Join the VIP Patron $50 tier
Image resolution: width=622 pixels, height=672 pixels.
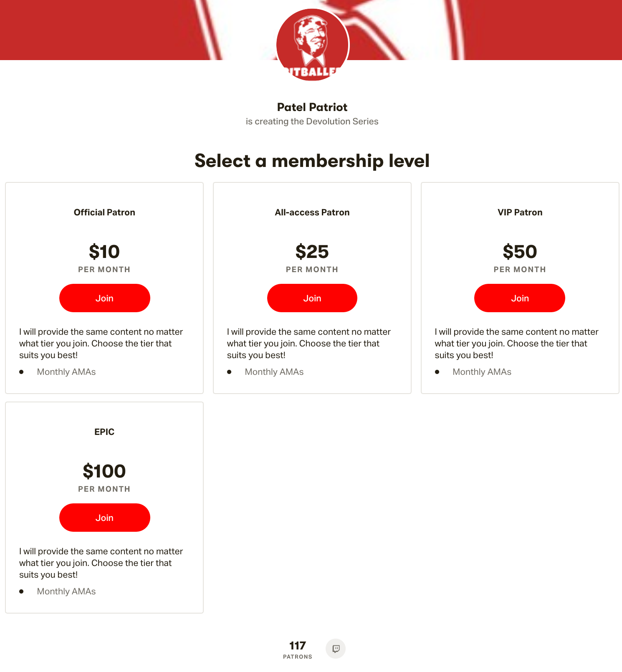[x=519, y=298]
